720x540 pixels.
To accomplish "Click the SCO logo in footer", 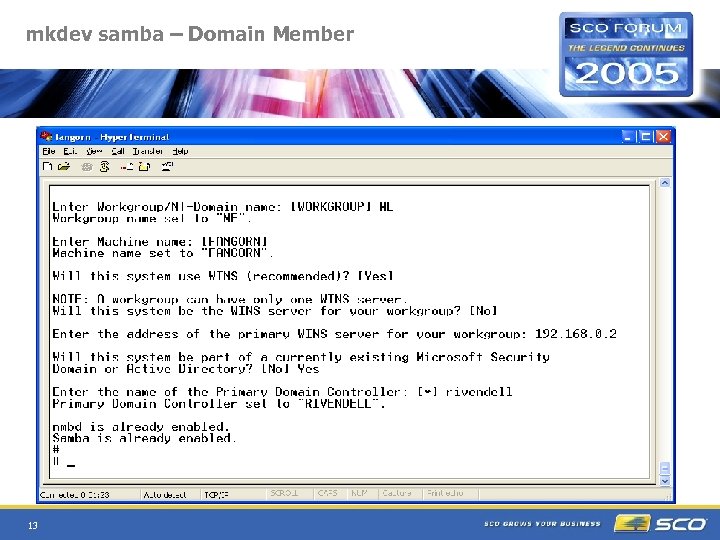I will click(661, 523).
